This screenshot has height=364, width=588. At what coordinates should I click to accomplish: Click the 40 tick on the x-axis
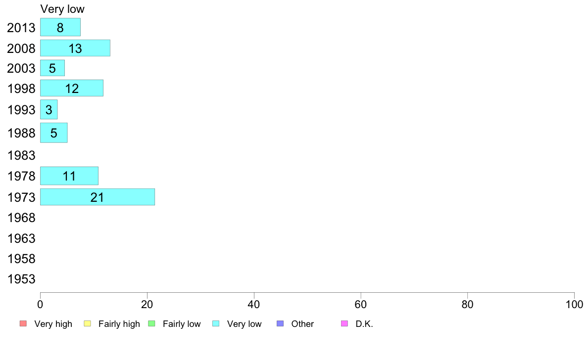pos(254,304)
